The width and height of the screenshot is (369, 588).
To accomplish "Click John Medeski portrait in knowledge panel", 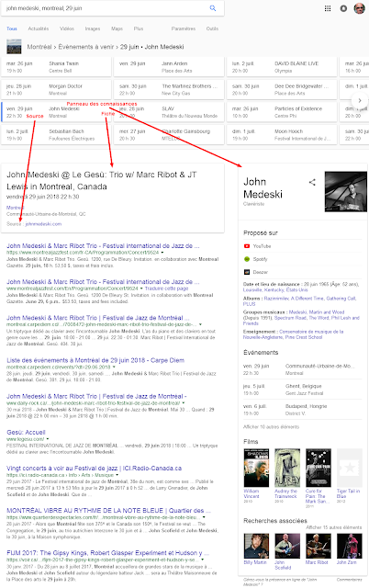I will (x=346, y=192).
